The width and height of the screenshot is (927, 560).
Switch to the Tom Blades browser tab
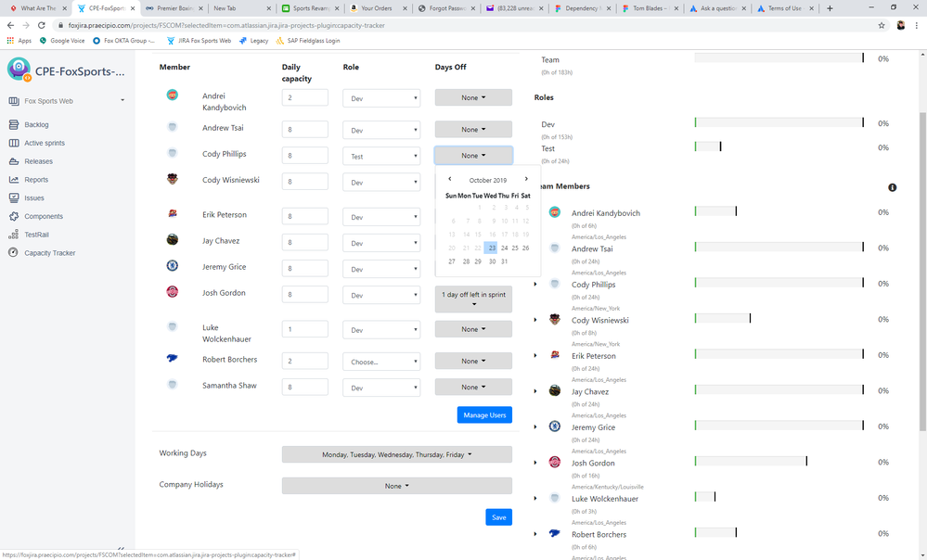pos(650,8)
